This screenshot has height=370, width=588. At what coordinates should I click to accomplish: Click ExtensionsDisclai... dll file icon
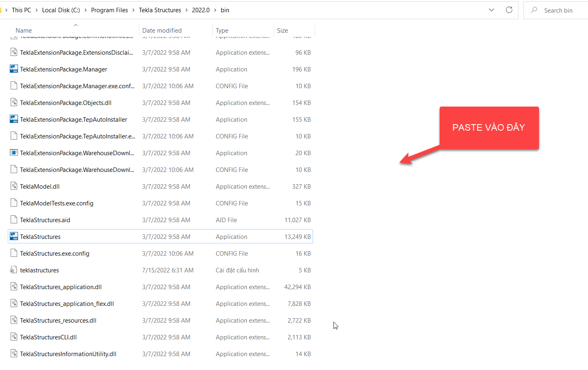(14, 52)
